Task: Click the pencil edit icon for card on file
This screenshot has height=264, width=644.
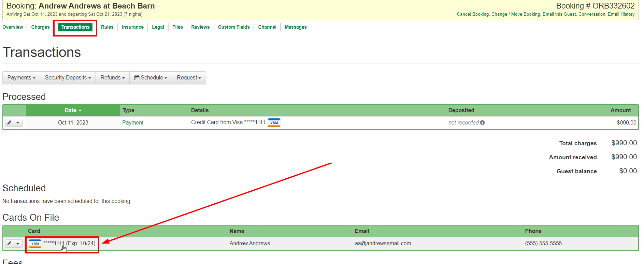Action: point(10,244)
